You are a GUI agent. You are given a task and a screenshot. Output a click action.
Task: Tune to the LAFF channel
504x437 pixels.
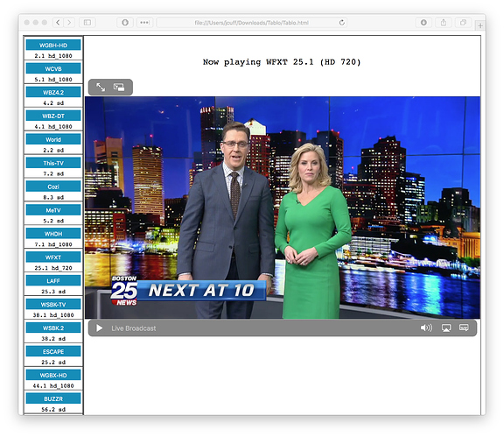(53, 280)
